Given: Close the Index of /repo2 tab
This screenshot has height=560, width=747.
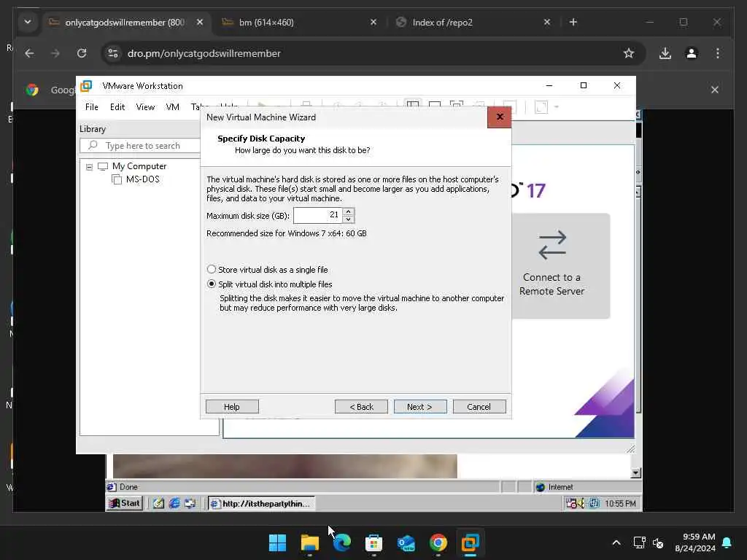Looking at the screenshot, I should (x=547, y=23).
